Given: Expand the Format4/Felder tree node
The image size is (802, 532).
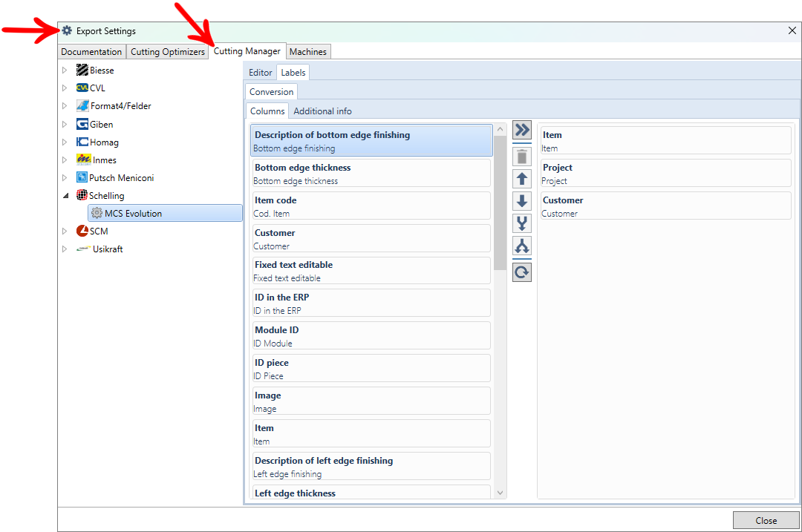Looking at the screenshot, I should [x=65, y=106].
